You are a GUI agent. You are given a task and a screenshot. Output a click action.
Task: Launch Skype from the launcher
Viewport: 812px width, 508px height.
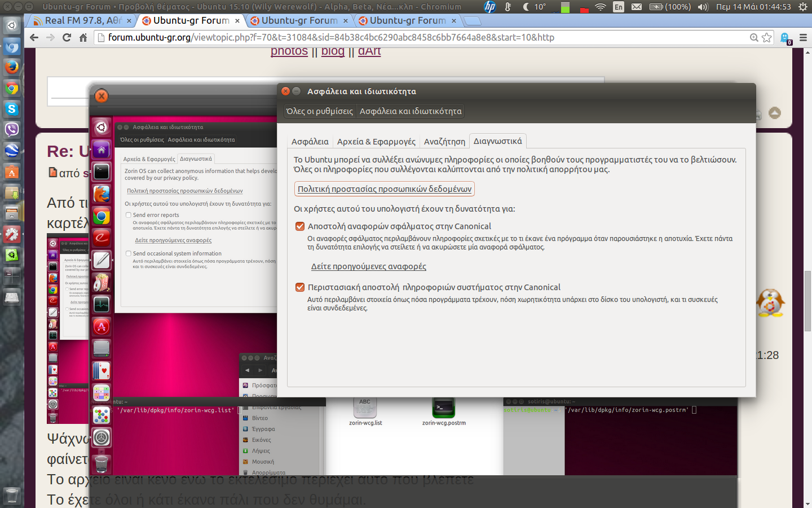point(12,109)
